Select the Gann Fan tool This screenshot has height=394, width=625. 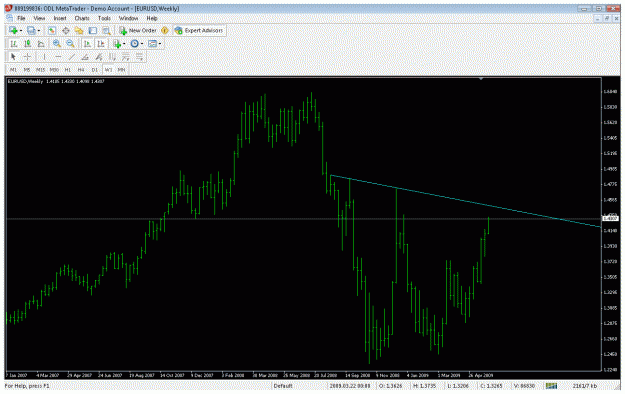point(112,57)
